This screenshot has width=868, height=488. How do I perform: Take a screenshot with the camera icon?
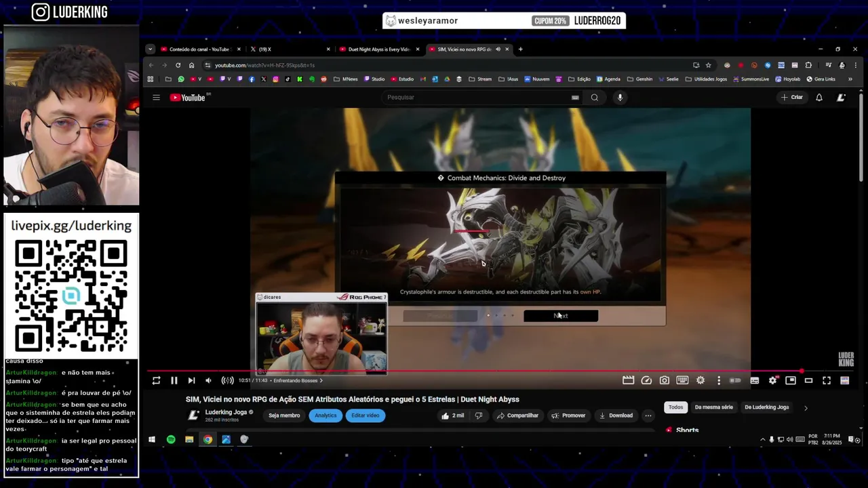[x=665, y=381]
